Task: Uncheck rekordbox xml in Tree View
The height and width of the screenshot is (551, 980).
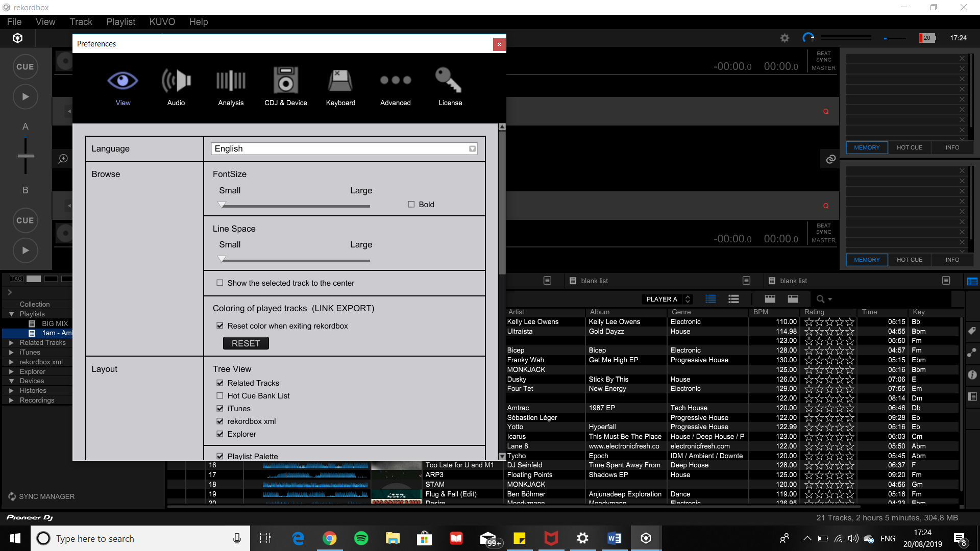Action: point(220,421)
